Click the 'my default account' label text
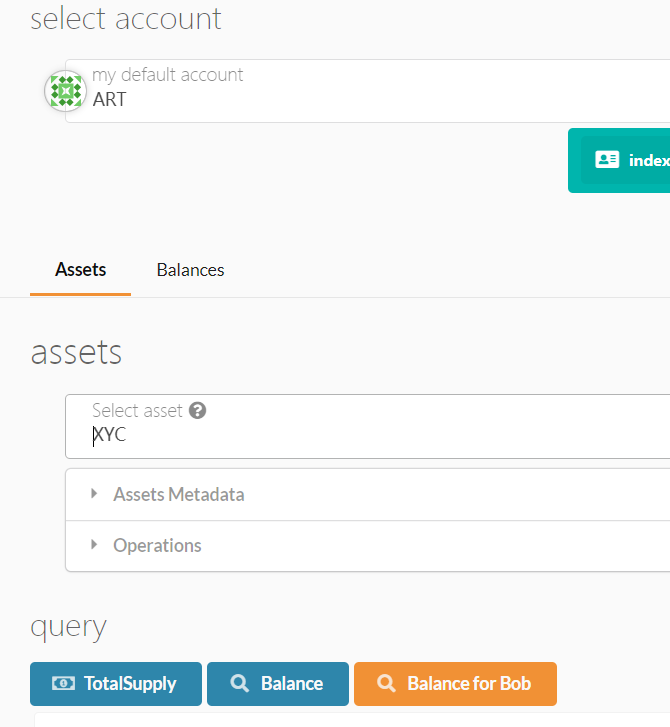Viewport: 670px width, 727px height. pyautogui.click(x=167, y=75)
